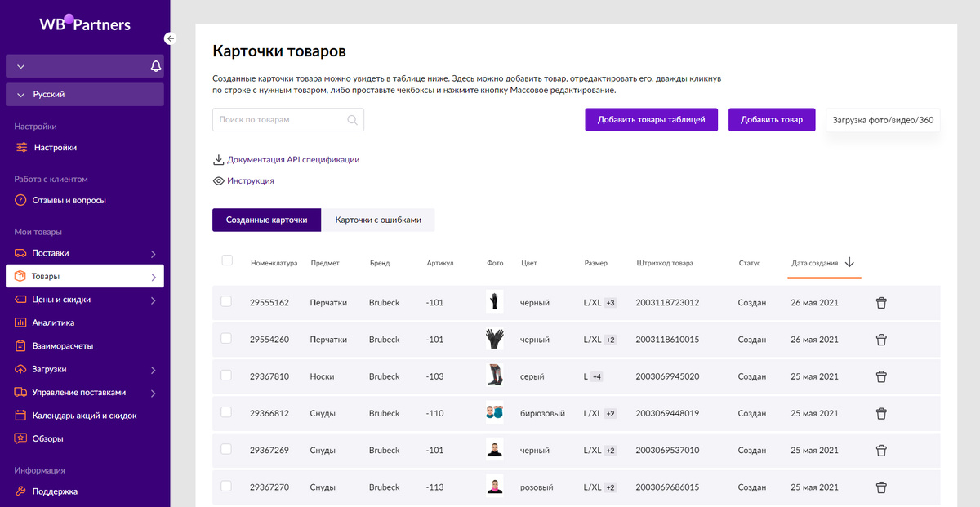980x507 pixels.
Task: Click the search magnifier icon
Action: point(352,120)
